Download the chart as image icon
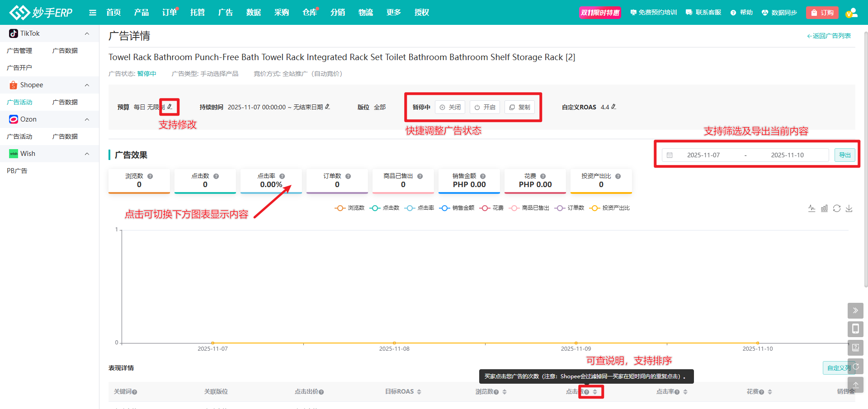This screenshot has width=868, height=409. [x=849, y=208]
